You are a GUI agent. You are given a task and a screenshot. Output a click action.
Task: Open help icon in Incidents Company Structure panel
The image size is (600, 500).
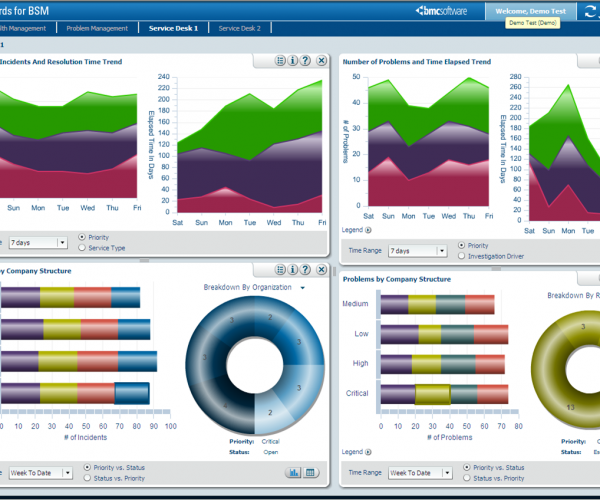click(x=305, y=270)
